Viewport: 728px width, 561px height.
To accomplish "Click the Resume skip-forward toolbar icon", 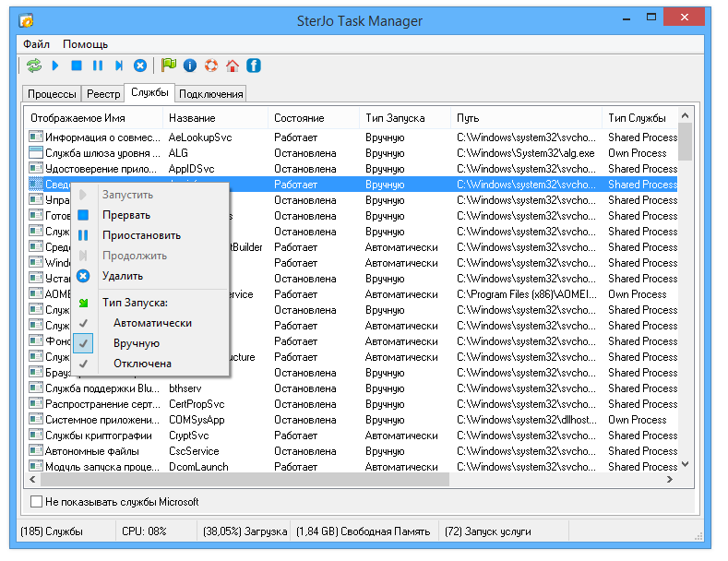I will [119, 66].
